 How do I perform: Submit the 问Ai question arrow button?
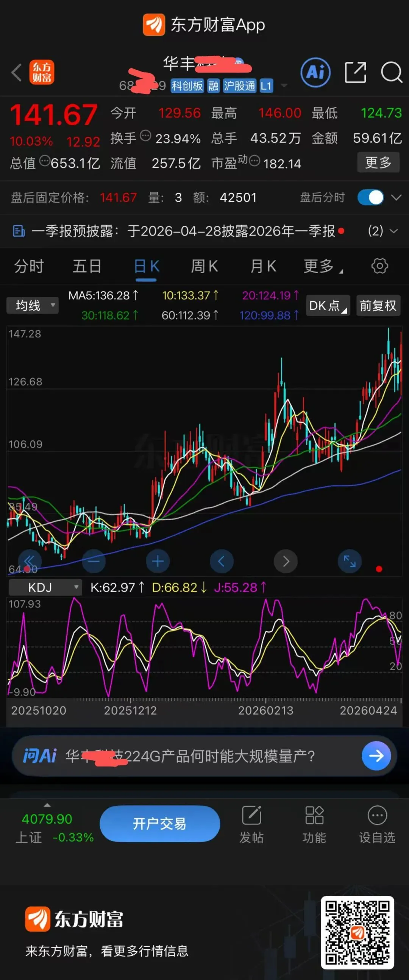point(376,755)
